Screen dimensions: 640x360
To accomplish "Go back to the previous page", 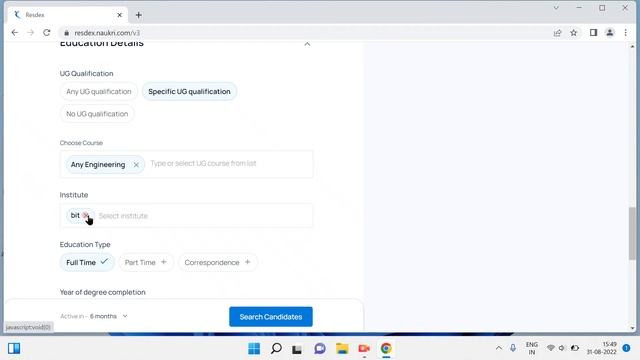I will (x=15, y=33).
